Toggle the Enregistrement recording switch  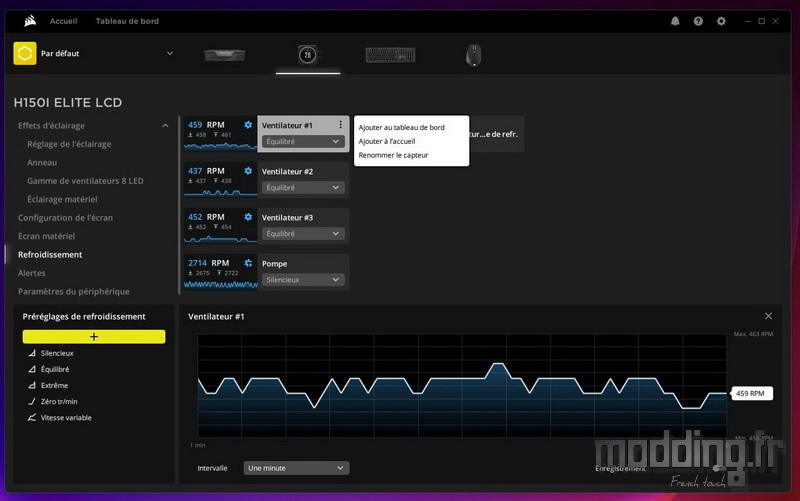point(719,468)
